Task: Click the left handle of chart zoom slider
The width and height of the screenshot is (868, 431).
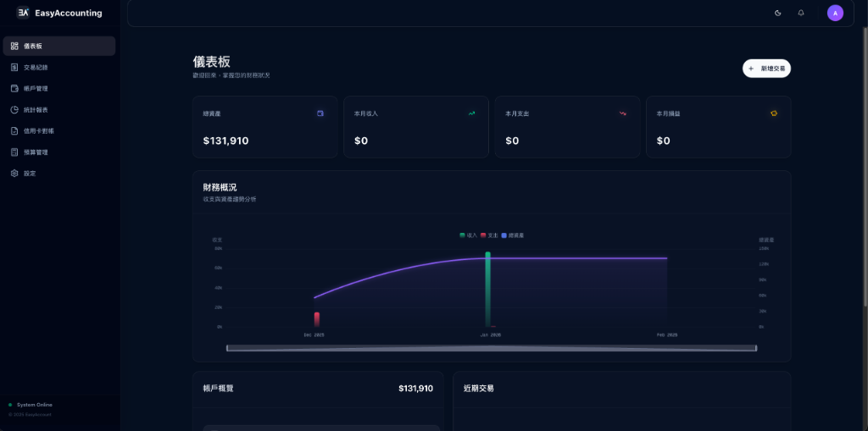Action: coord(227,348)
